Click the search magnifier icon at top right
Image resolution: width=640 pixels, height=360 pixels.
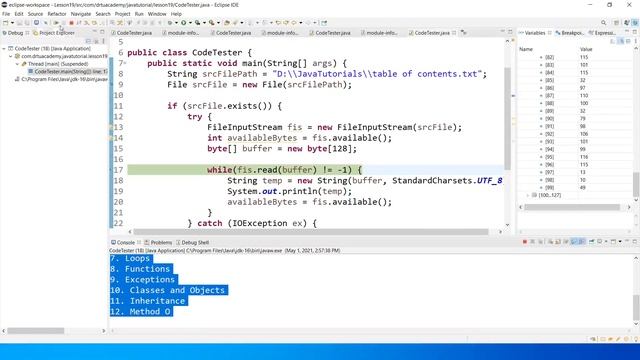tap(603, 23)
